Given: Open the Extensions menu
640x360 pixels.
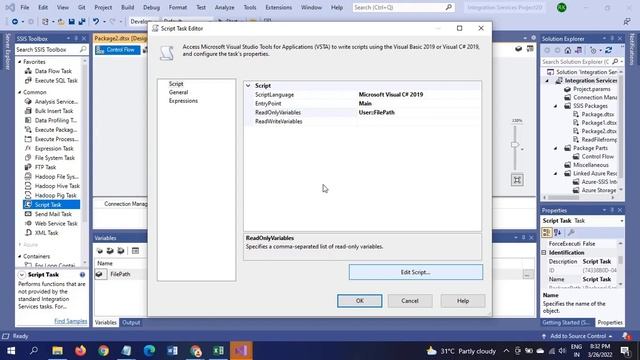Looking at the screenshot, I should 278,7.
